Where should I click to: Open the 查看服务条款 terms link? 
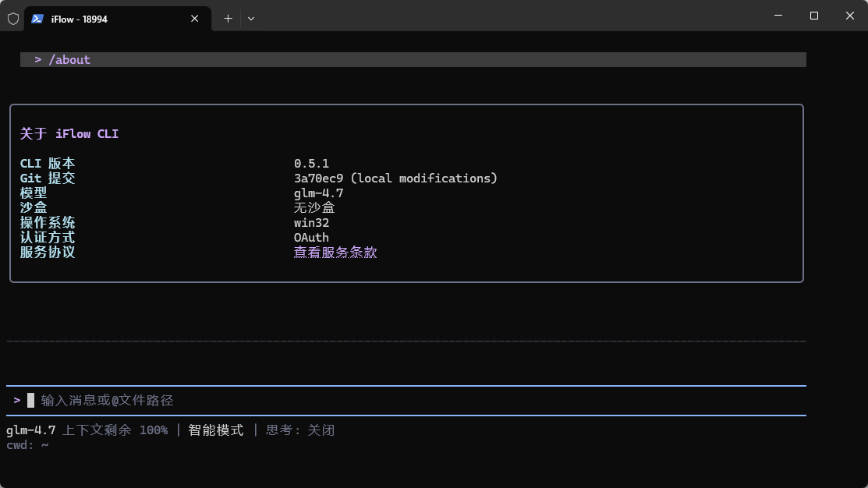335,253
